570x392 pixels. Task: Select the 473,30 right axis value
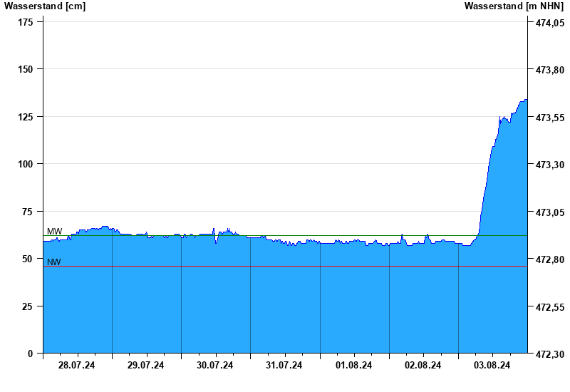tap(549, 165)
